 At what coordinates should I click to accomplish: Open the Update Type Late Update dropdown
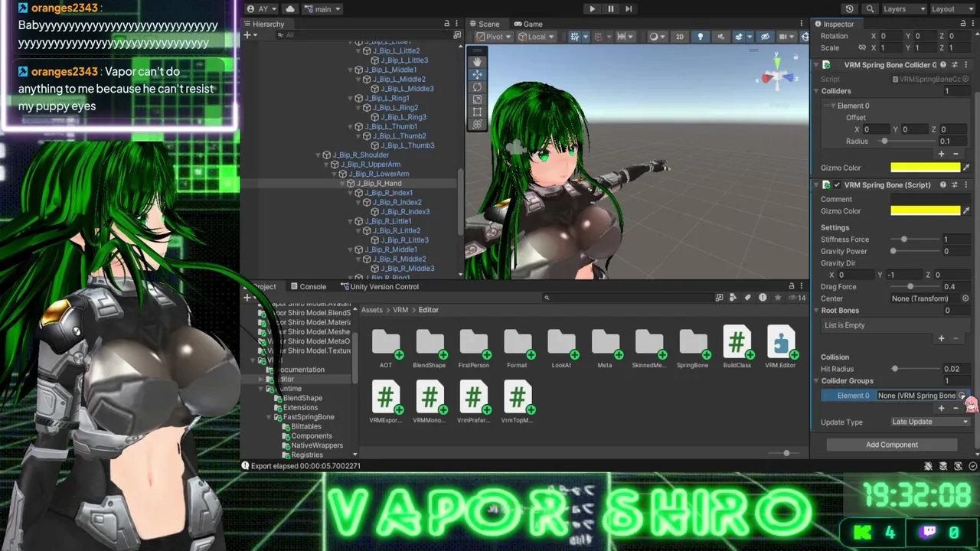[x=930, y=422]
